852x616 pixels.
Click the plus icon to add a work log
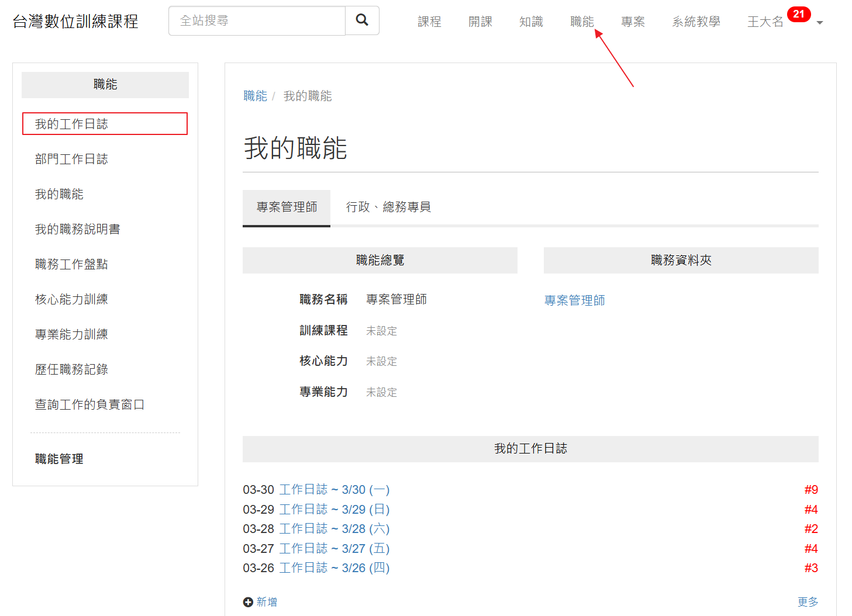coord(248,602)
